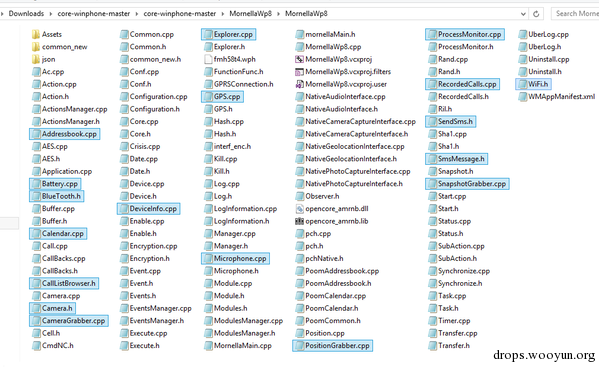Select the MornellaWp8.vcxproj project file icon
599x367 pixels.
point(300,59)
